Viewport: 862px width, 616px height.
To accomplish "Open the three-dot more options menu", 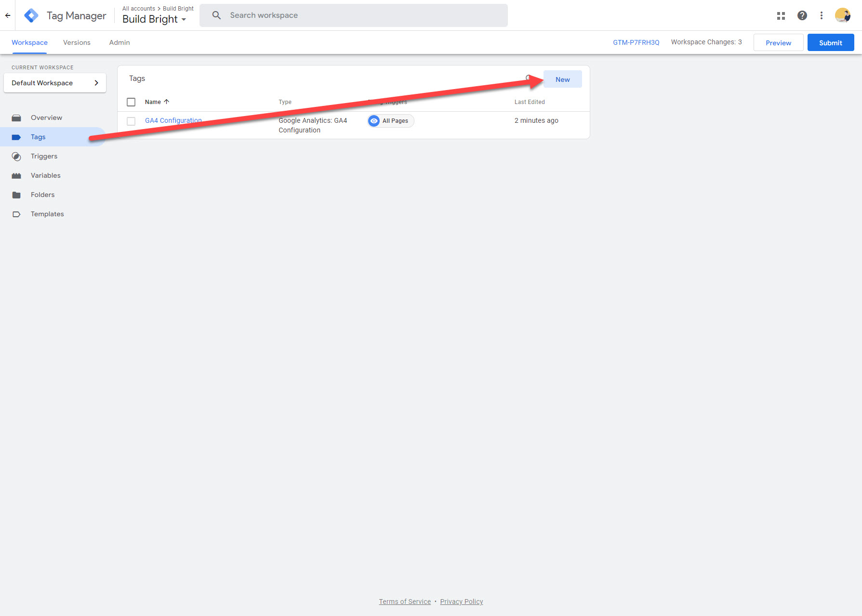I will pos(822,15).
